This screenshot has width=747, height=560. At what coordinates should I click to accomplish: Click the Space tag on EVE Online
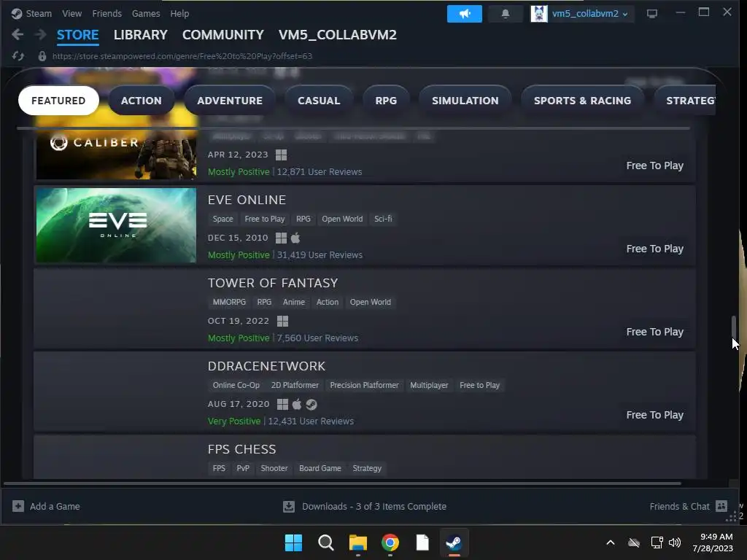click(223, 219)
